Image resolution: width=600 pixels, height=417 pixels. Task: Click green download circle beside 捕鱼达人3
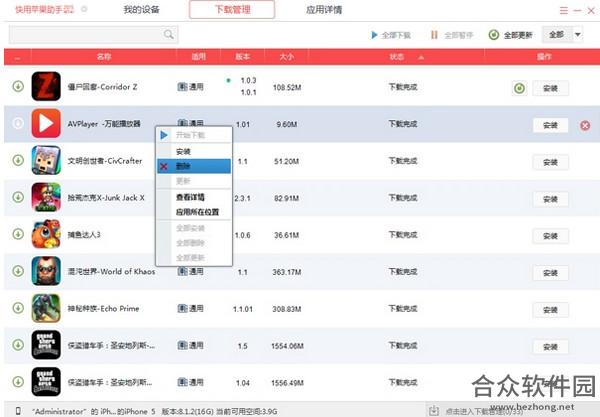click(18, 234)
